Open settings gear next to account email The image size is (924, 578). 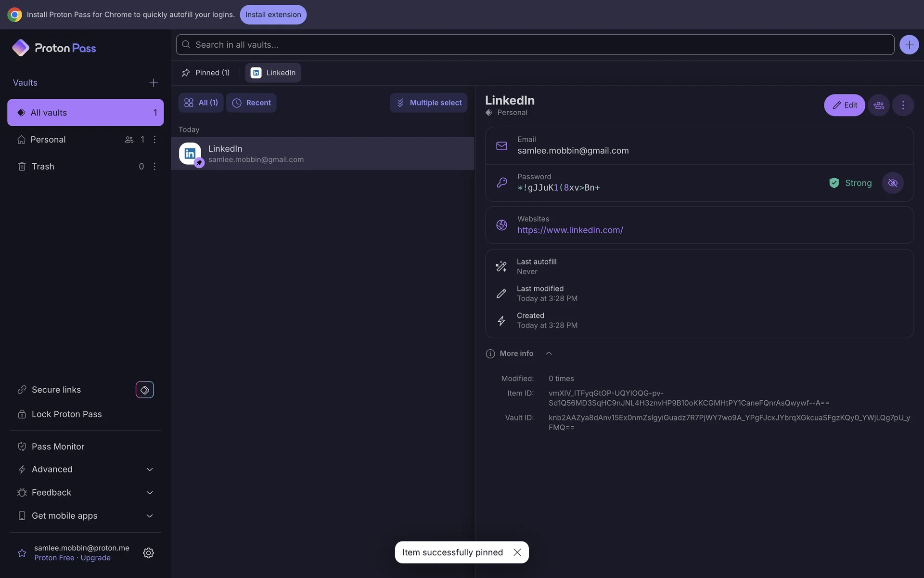(148, 552)
